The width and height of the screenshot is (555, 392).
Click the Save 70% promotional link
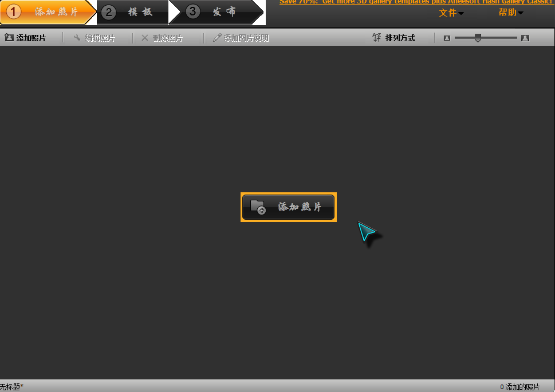(x=416, y=2)
